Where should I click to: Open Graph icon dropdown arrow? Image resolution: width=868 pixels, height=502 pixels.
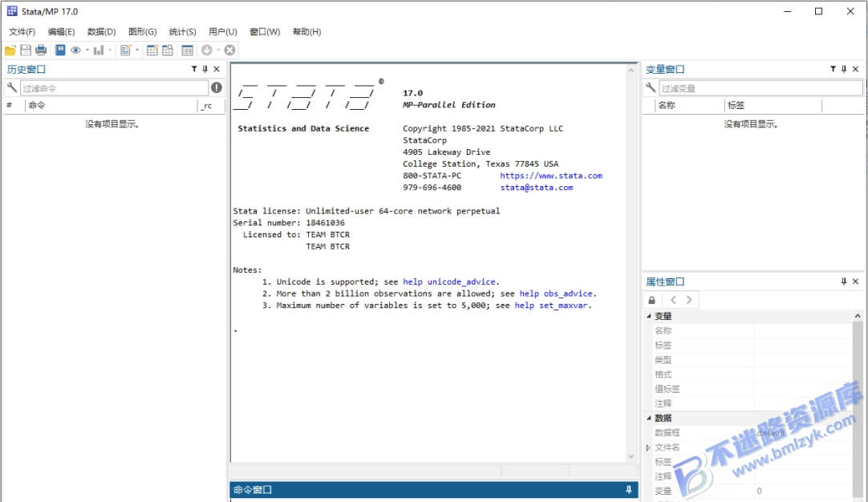click(x=110, y=51)
